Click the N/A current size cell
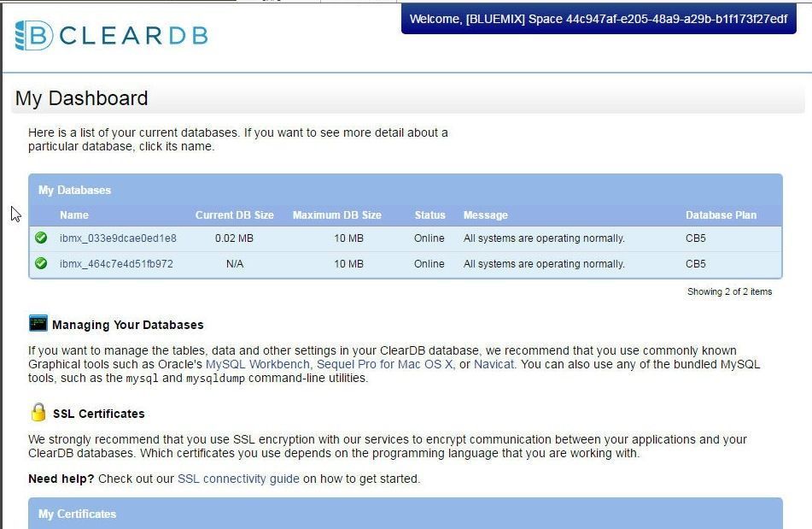Screen dimensions: 812x529 235,264
